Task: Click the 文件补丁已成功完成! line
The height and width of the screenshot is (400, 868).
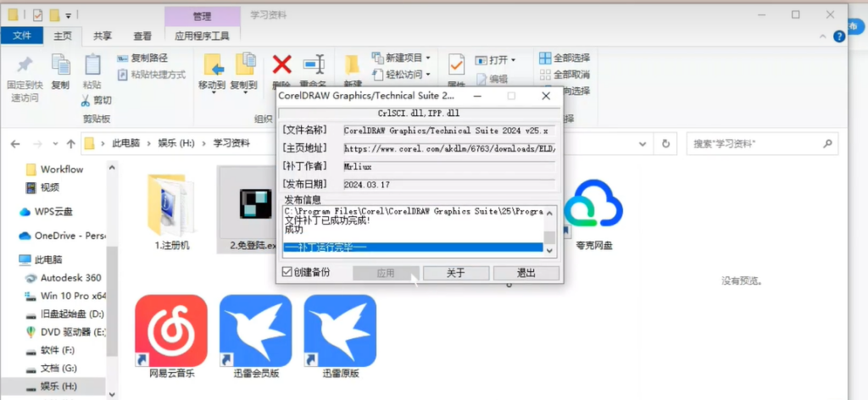Action: 328,220
